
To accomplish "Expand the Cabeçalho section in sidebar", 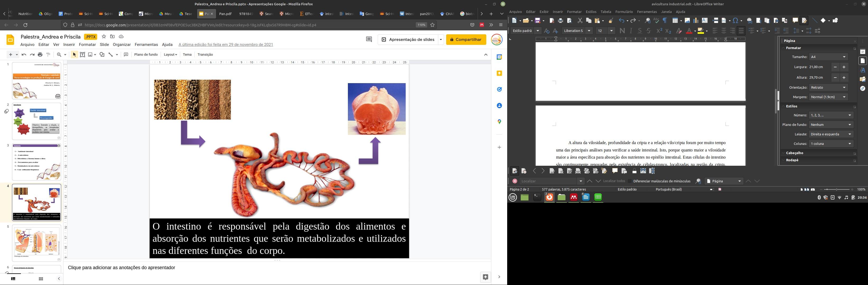I will [x=794, y=153].
